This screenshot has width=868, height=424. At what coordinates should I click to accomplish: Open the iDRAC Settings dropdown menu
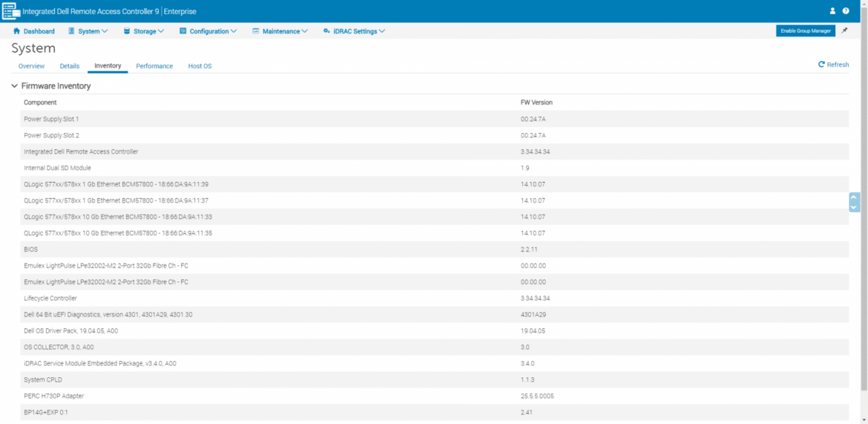coord(355,31)
